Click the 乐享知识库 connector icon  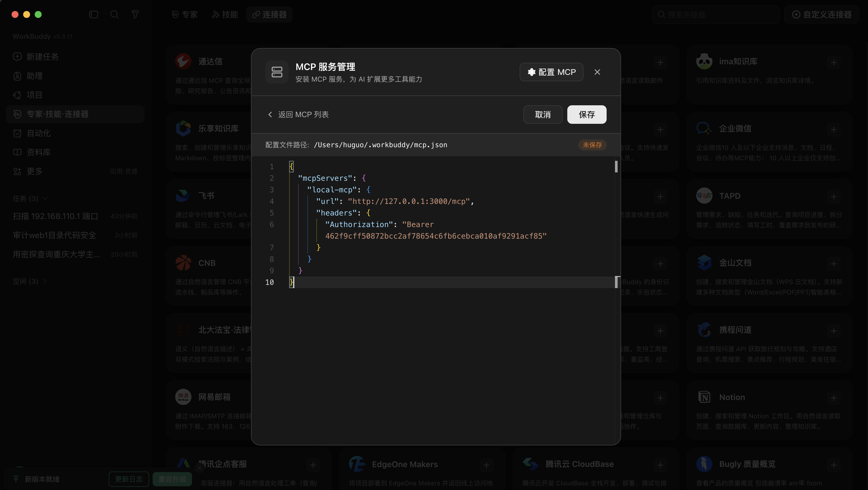pos(183,128)
